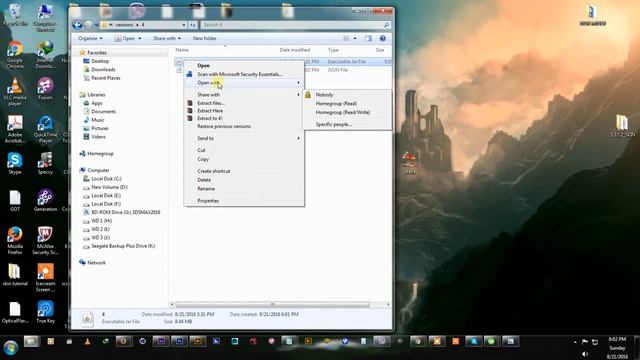
Task: Select Libraries in navigation pane
Action: pos(96,95)
